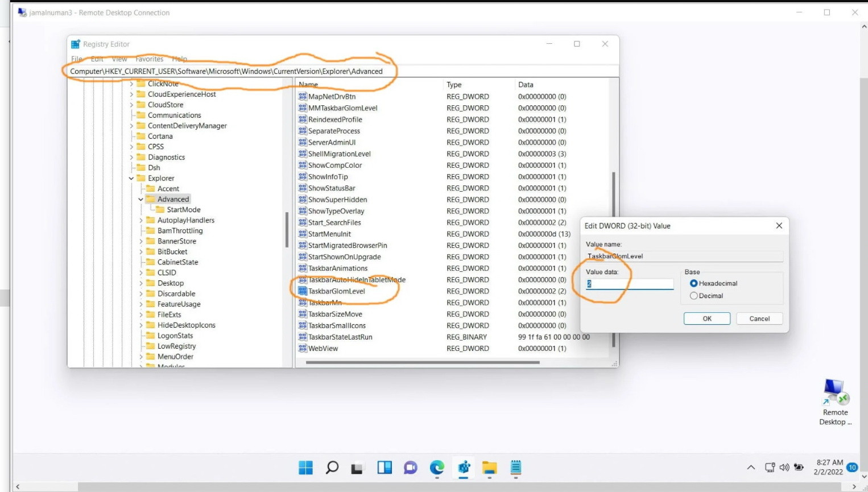The height and width of the screenshot is (492, 868).
Task: Launch Microsoft Edge from taskbar
Action: [437, 468]
